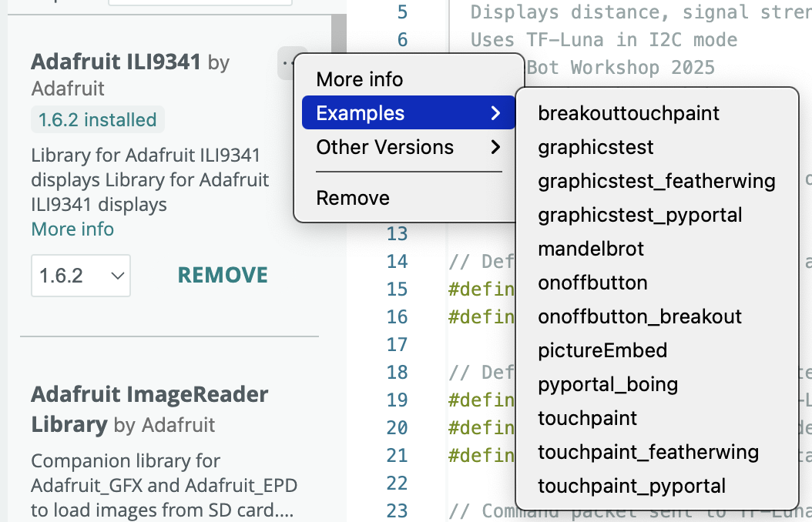Open the More info menu entry
Image resolution: width=812 pixels, height=522 pixels.
coord(360,79)
